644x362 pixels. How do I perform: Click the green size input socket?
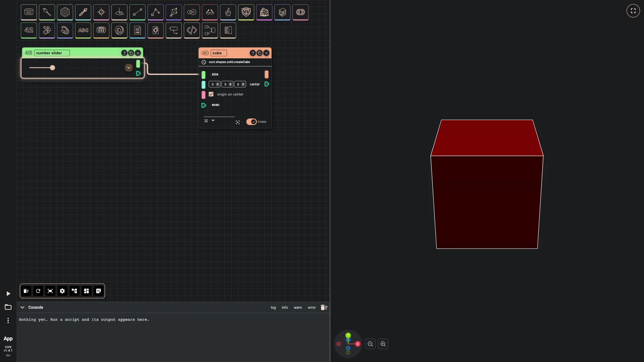pos(204,75)
